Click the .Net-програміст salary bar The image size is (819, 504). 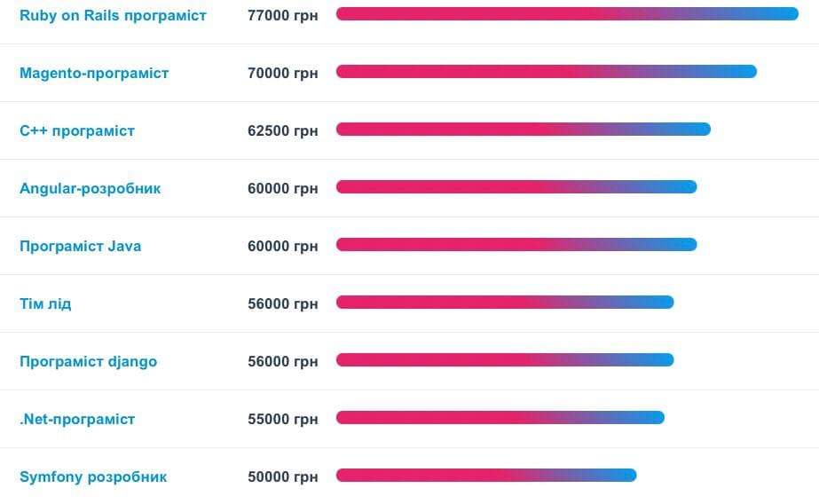[x=500, y=418]
